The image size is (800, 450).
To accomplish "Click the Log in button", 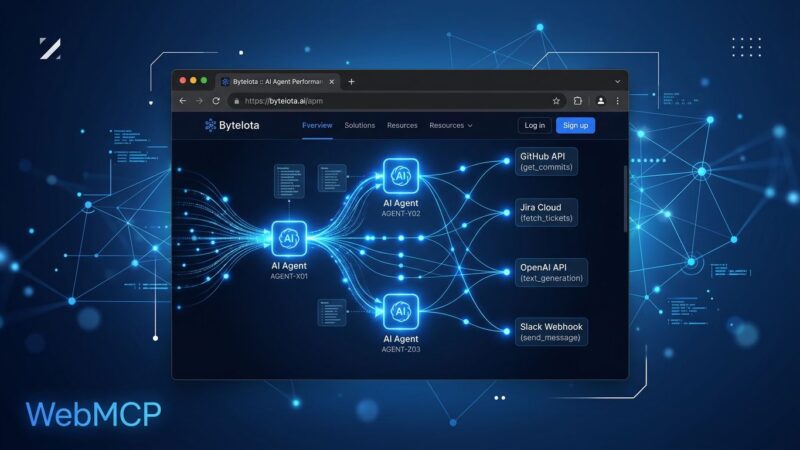I will point(534,126).
